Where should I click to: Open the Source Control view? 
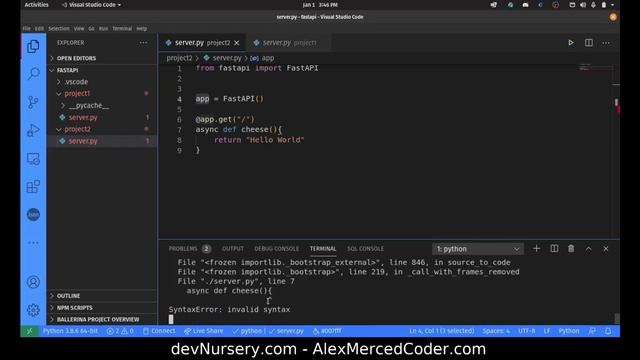(x=33, y=102)
